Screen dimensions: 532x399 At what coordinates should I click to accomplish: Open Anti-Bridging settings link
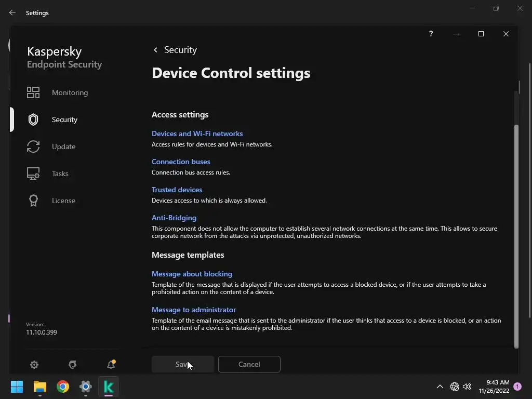[x=174, y=218]
